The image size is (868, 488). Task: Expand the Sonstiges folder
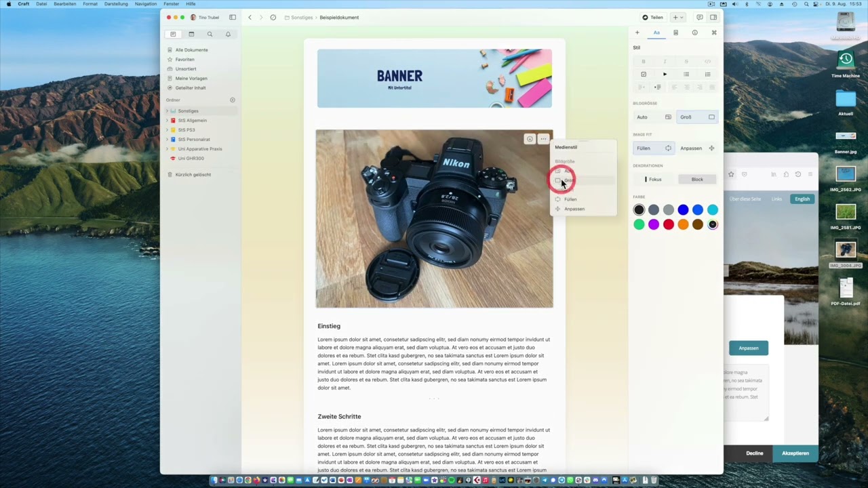coord(167,110)
